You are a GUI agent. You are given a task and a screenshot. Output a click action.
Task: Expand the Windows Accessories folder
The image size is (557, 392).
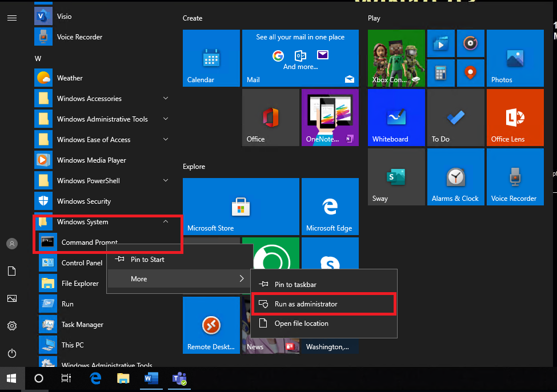pyautogui.click(x=165, y=98)
